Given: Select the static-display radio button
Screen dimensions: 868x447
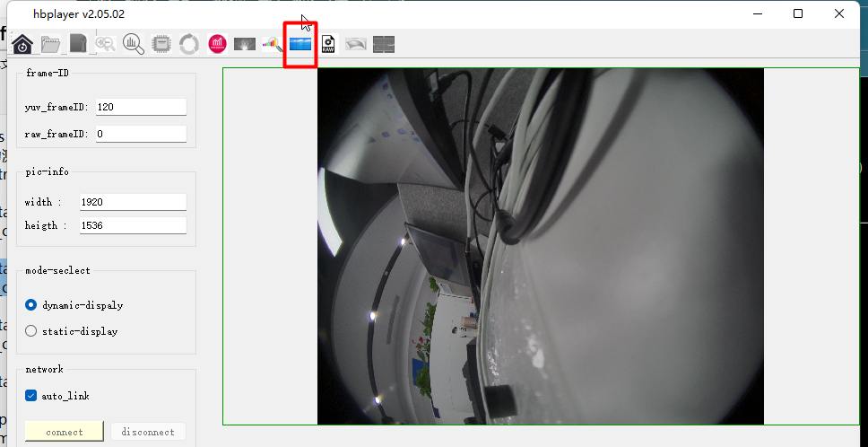Looking at the screenshot, I should point(31,331).
